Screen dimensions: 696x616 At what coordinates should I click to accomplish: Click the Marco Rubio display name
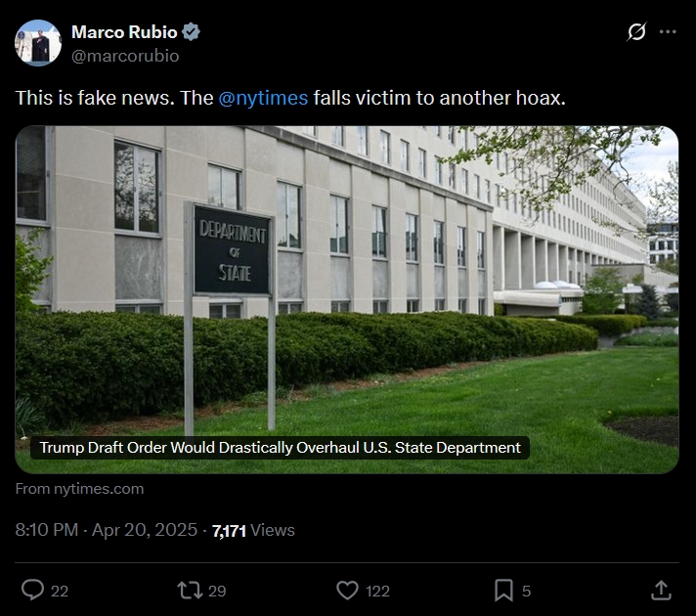pos(123,32)
